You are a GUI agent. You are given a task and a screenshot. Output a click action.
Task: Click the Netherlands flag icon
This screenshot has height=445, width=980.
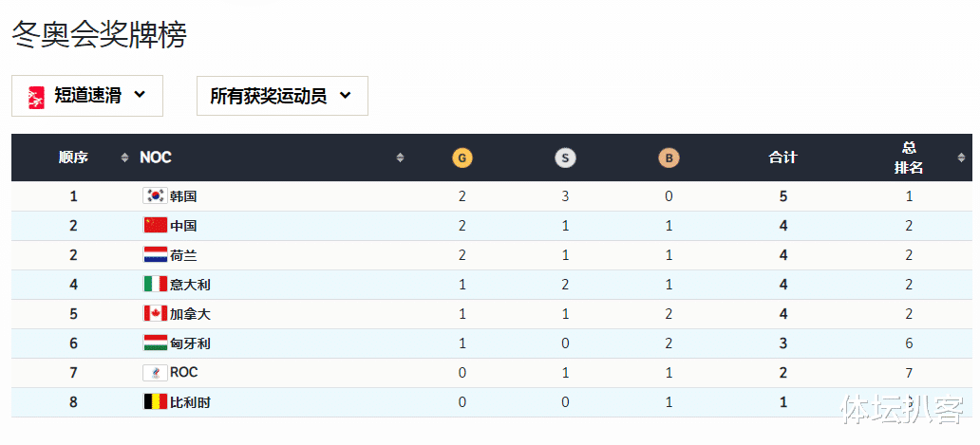(x=156, y=254)
